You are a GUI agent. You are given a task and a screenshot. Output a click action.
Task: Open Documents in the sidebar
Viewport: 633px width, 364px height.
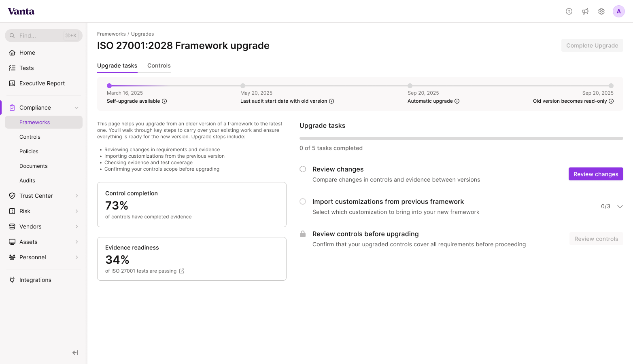pyautogui.click(x=44, y=166)
